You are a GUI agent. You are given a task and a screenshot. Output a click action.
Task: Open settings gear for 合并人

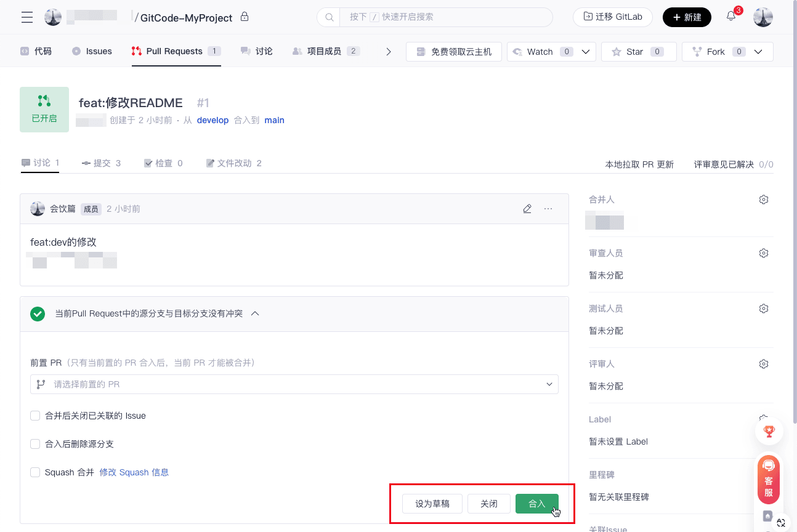[764, 199]
